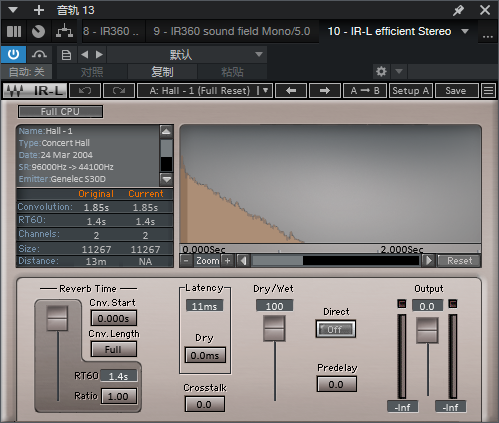Click the 粘贴 paste button
Viewport: 499px width, 423px height.
tap(232, 72)
